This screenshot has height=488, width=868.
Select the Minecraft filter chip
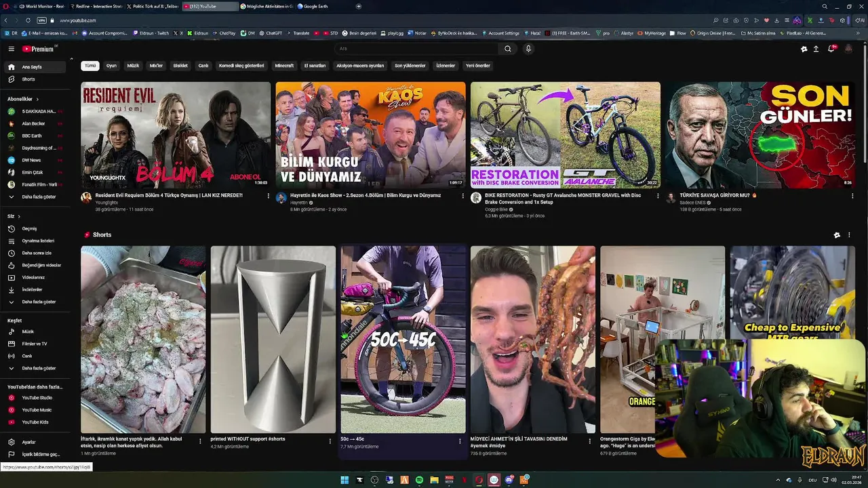click(284, 66)
